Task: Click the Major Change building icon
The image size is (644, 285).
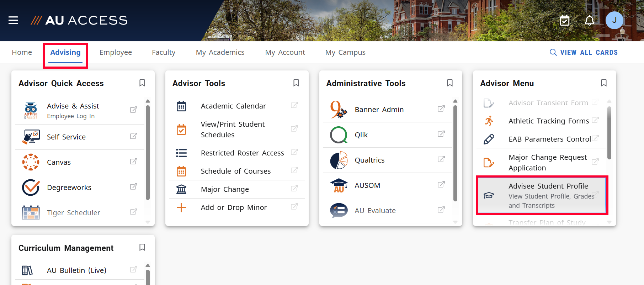Action: (181, 189)
